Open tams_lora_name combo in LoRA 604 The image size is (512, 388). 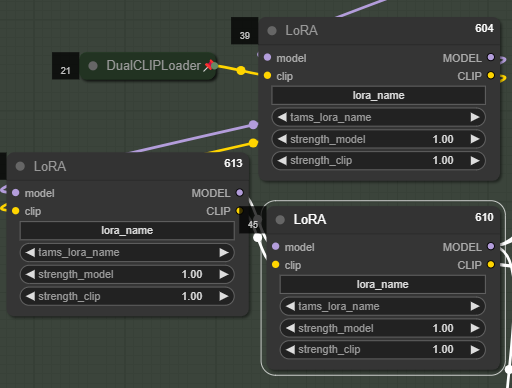coord(378,117)
